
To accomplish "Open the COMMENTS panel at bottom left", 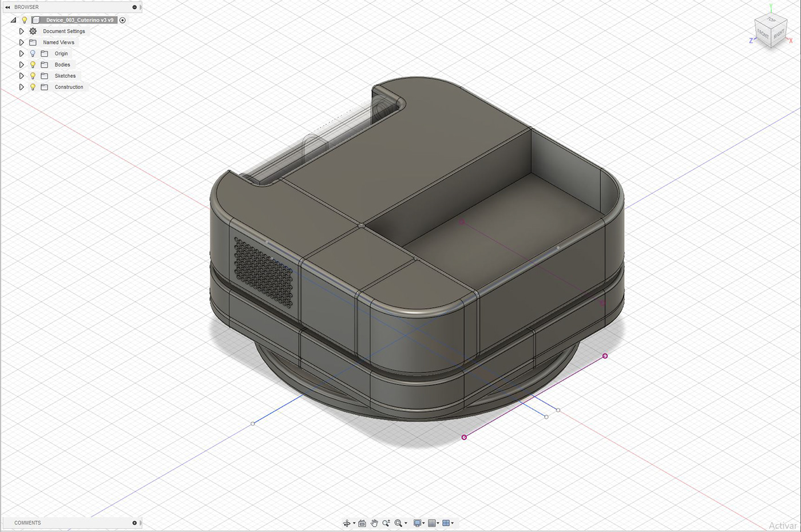I will point(27,523).
